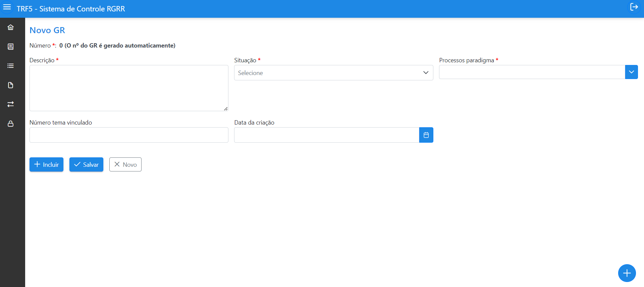Open the swap arrows icon in sidebar
The height and width of the screenshot is (287, 644).
(11, 104)
